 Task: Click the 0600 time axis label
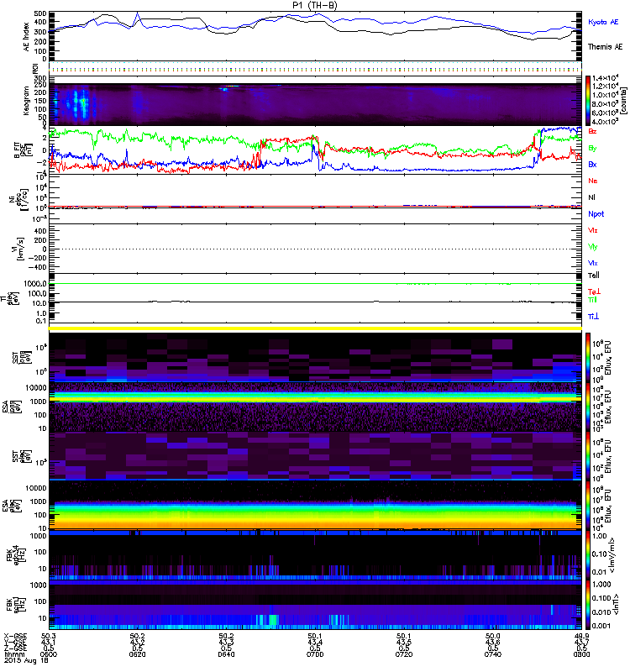coord(49,654)
